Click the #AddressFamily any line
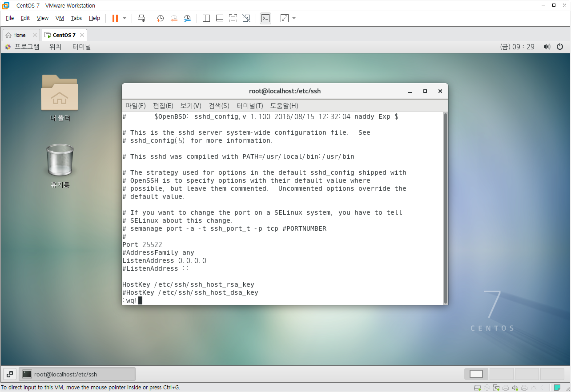This screenshot has width=571, height=392. point(158,252)
